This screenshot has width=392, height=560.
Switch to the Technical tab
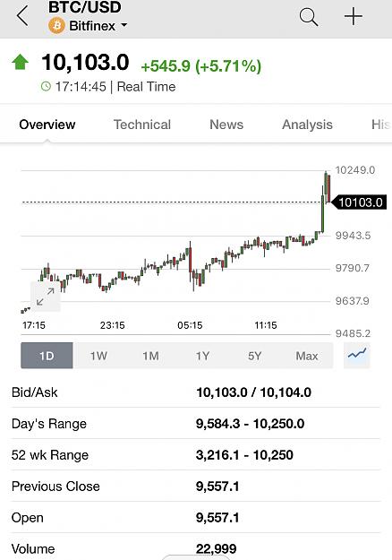[x=142, y=125]
